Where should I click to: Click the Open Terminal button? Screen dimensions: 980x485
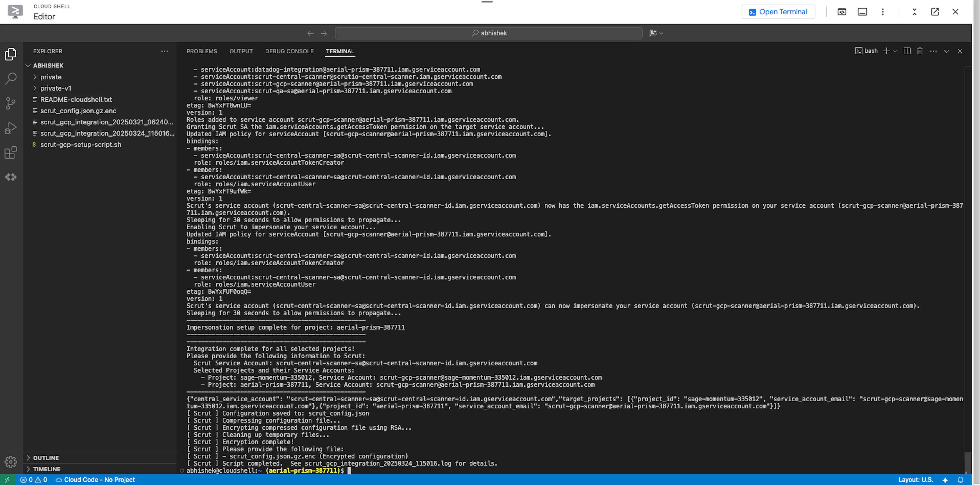click(778, 12)
